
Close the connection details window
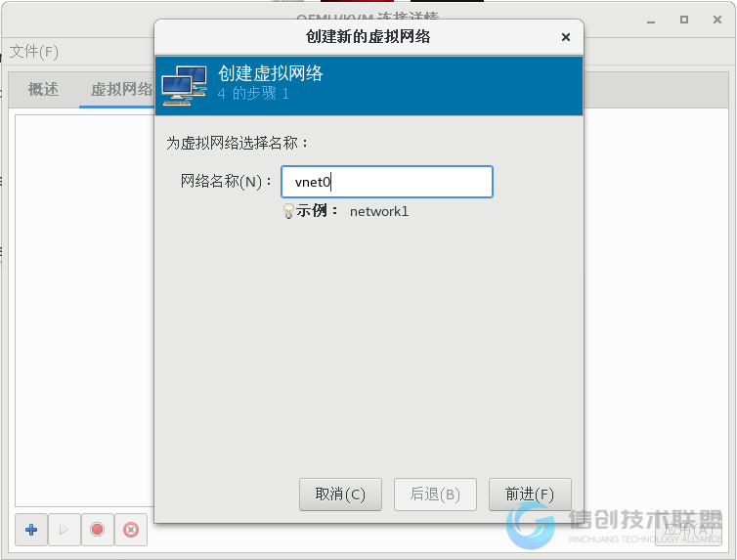click(x=717, y=20)
